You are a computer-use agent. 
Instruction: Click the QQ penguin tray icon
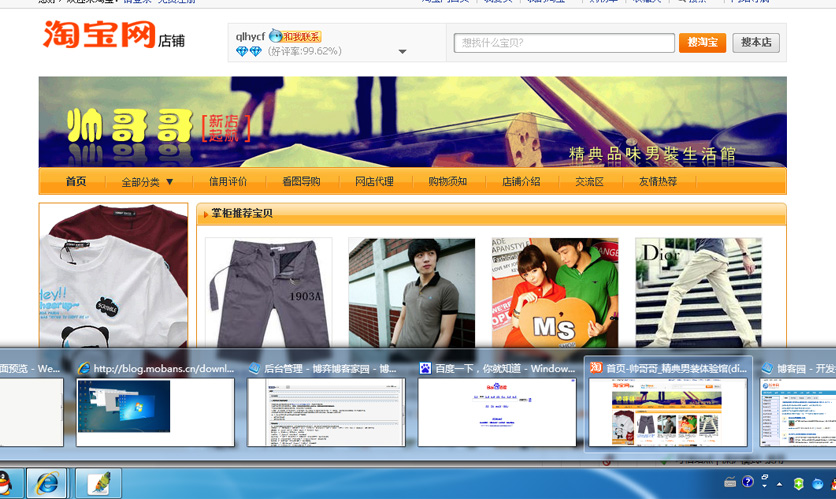[833, 484]
